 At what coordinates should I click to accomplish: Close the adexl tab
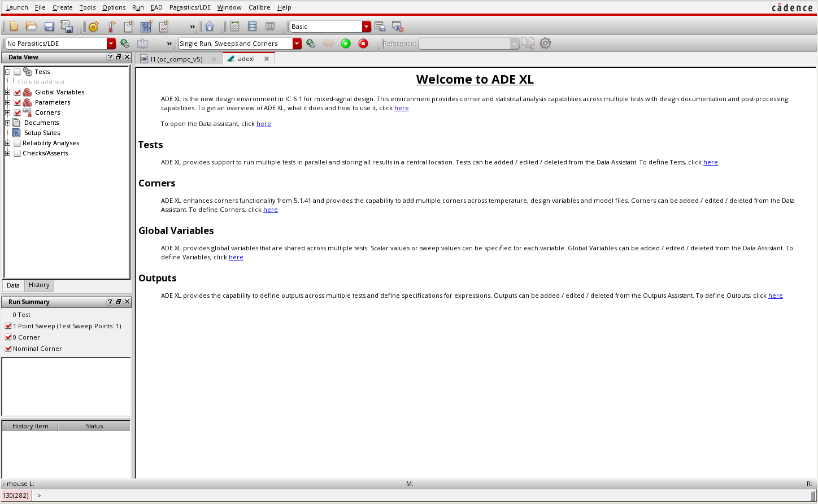(x=267, y=59)
